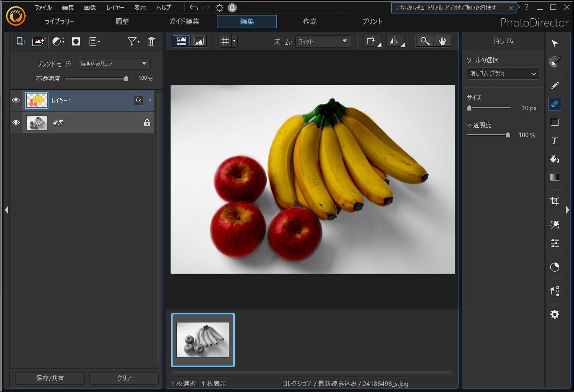The width and height of the screenshot is (574, 392).
Task: Add a layer mask
Action: tap(76, 41)
